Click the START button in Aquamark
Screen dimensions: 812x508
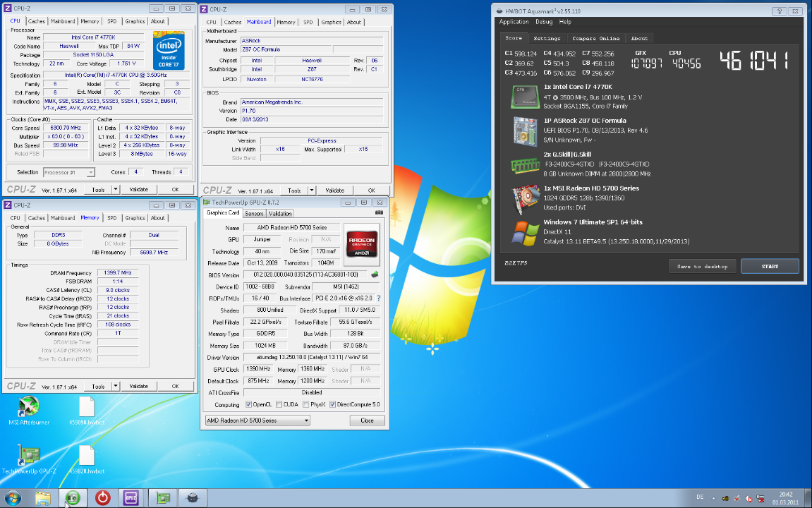coord(770,266)
